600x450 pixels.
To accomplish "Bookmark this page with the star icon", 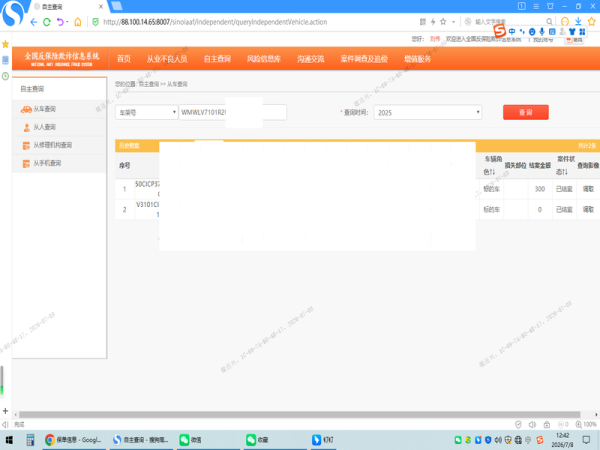I will pos(443,22).
